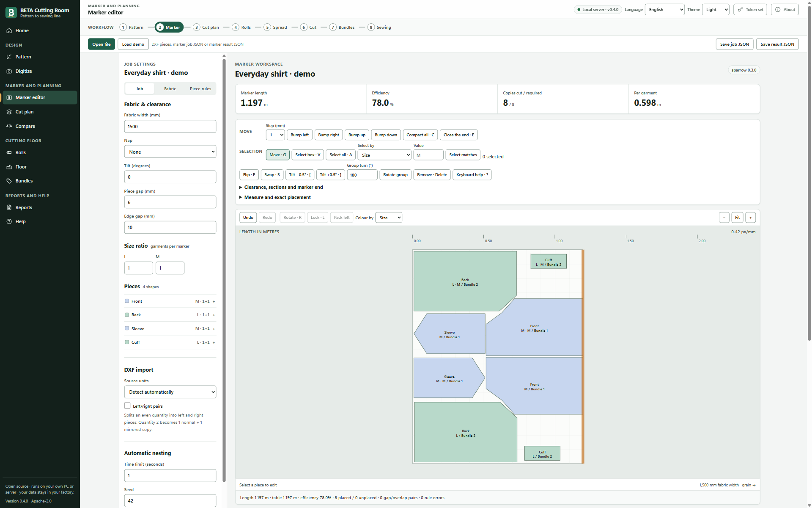Click the Fabric width input field

coord(170,127)
